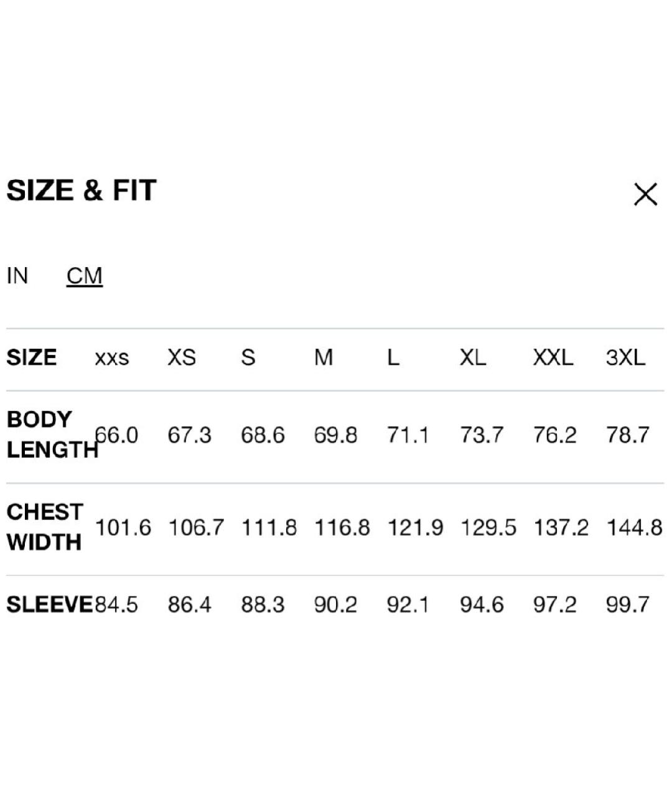The height and width of the screenshot is (797, 672).
Task: Click the 101.6 chest width value
Action: coord(123,528)
